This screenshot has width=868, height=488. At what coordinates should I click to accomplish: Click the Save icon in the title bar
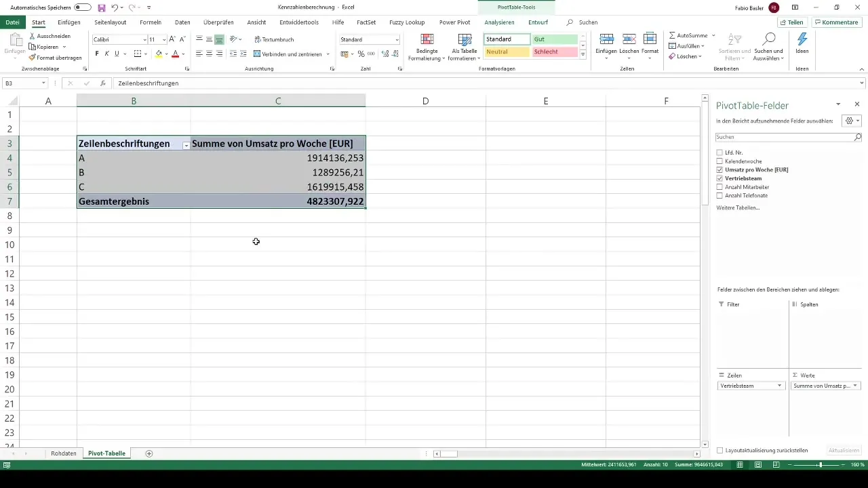coord(102,7)
